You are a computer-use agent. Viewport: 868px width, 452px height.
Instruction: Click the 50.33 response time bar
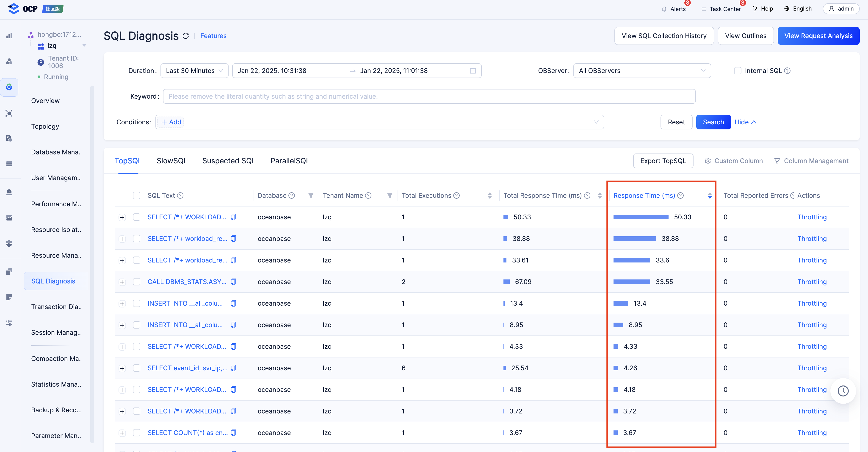[641, 217]
